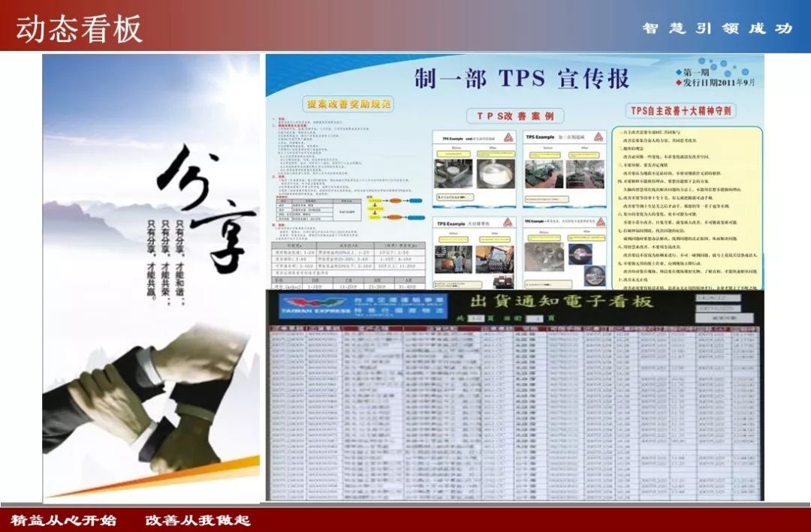Click the red diamond bullet beside 发行日期
The width and height of the screenshot is (811, 532).
click(678, 83)
